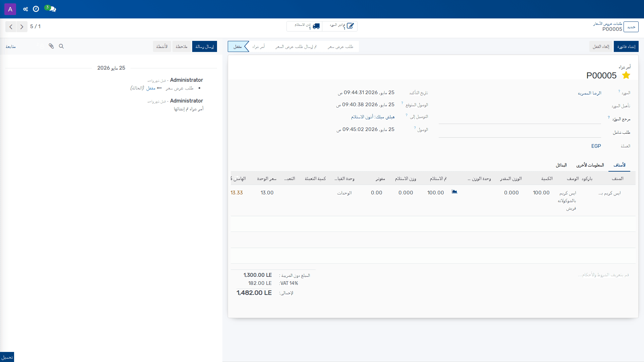
Task: Sort by the مفوتر column header
Action: point(380,179)
